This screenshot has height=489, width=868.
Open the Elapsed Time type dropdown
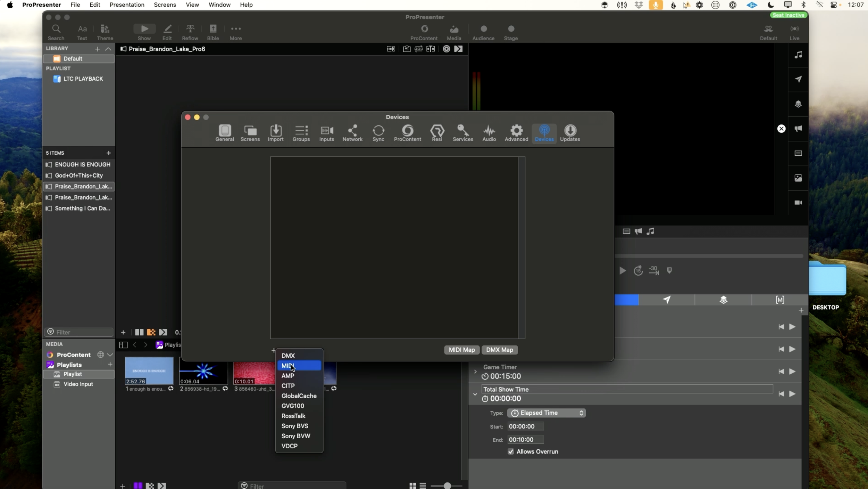tap(546, 413)
